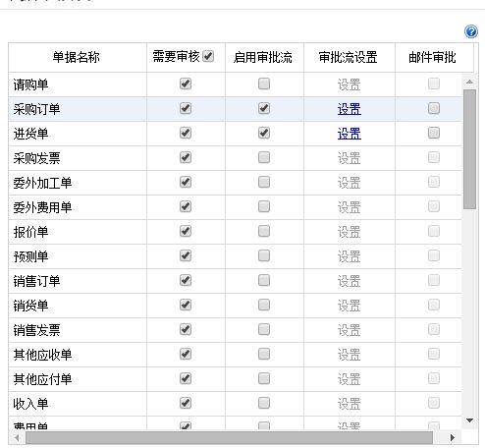This screenshot has width=485, height=448.
Task: Open 设置 link for 采购订单 approval flow
Action: pos(350,109)
